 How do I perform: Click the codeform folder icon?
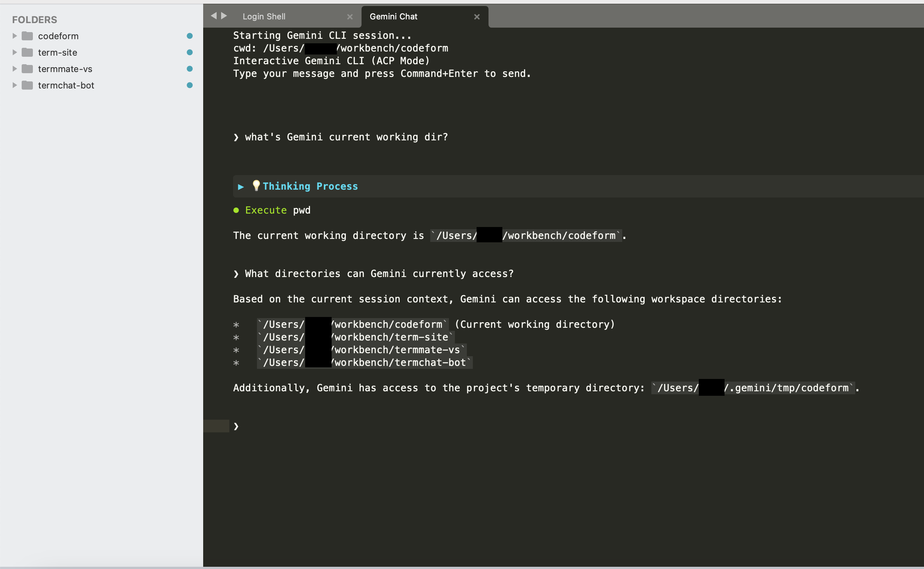coord(27,36)
